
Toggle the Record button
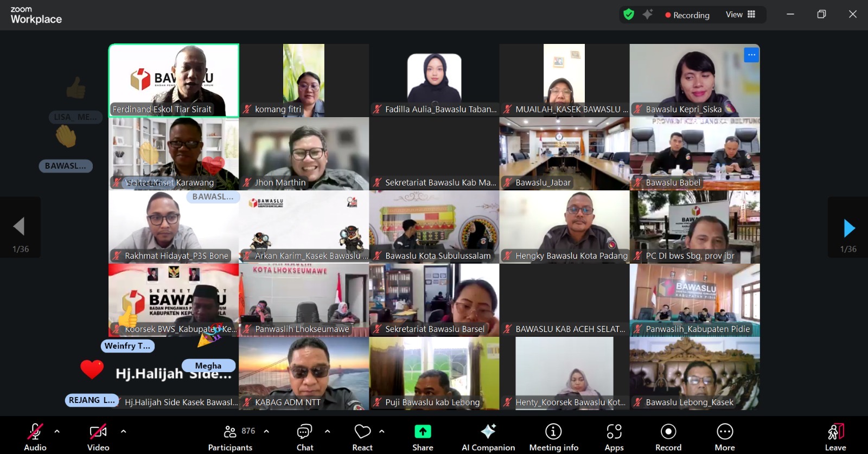pos(668,437)
